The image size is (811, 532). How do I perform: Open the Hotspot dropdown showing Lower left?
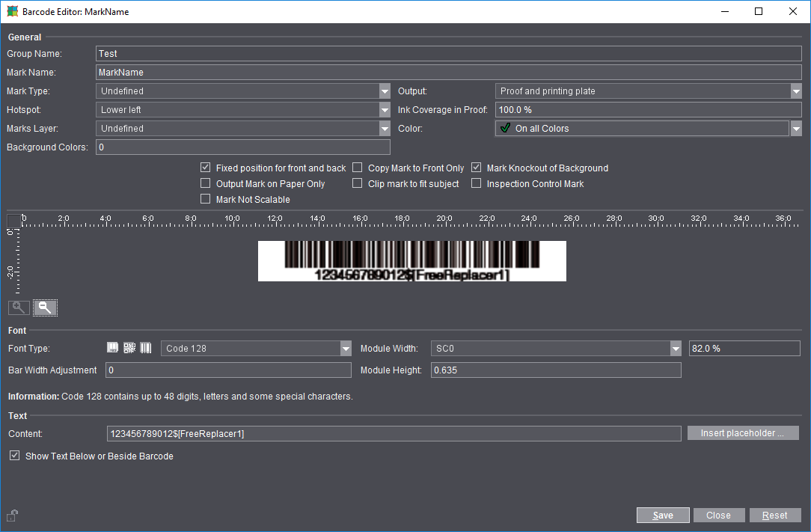(x=384, y=109)
